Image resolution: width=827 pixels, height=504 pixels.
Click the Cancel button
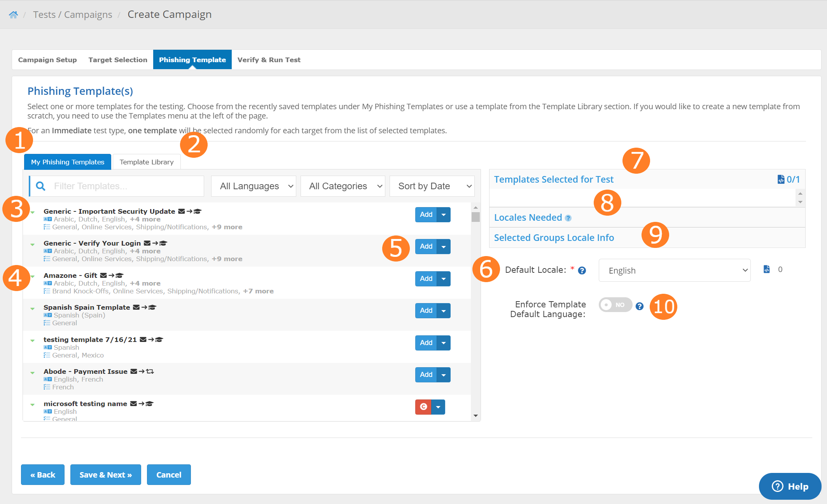[x=168, y=474]
